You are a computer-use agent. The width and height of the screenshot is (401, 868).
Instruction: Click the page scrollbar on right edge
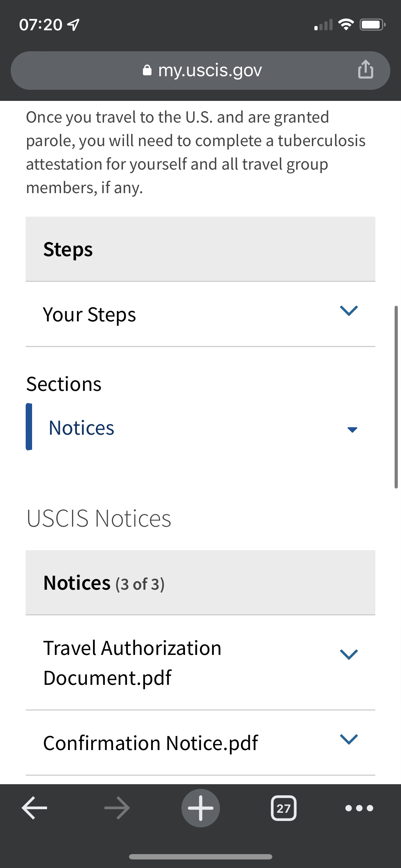[396, 397]
